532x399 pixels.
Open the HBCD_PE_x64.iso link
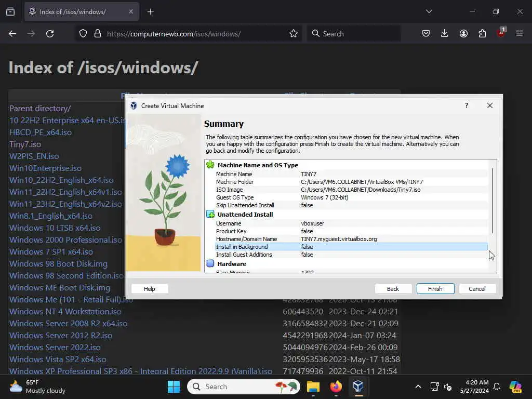point(41,132)
